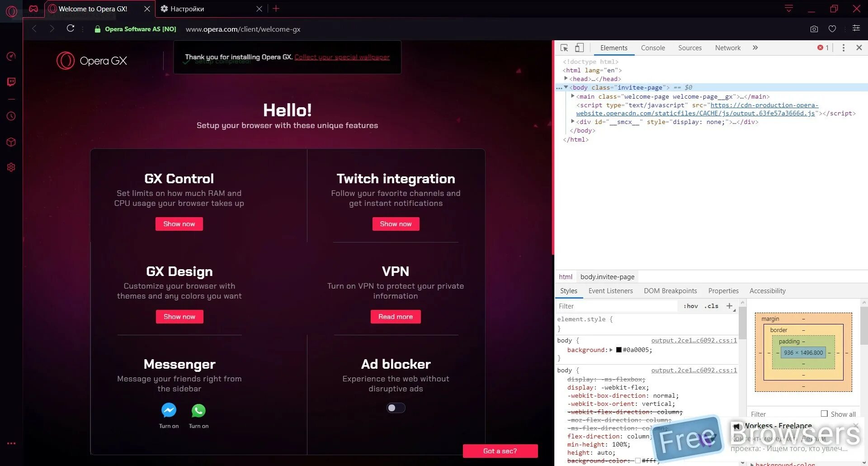Open Easy Setup sliders icon
Image resolution: width=868 pixels, height=466 pixels.
856,28
